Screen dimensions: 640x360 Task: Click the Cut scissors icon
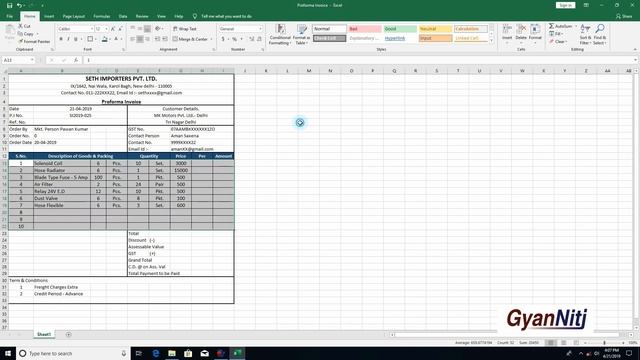[20, 26]
